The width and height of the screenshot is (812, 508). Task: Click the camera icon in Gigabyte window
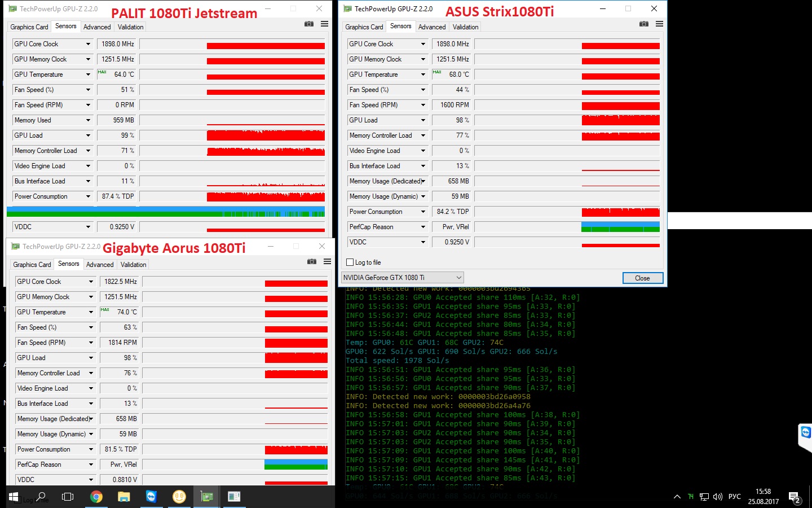(x=312, y=261)
